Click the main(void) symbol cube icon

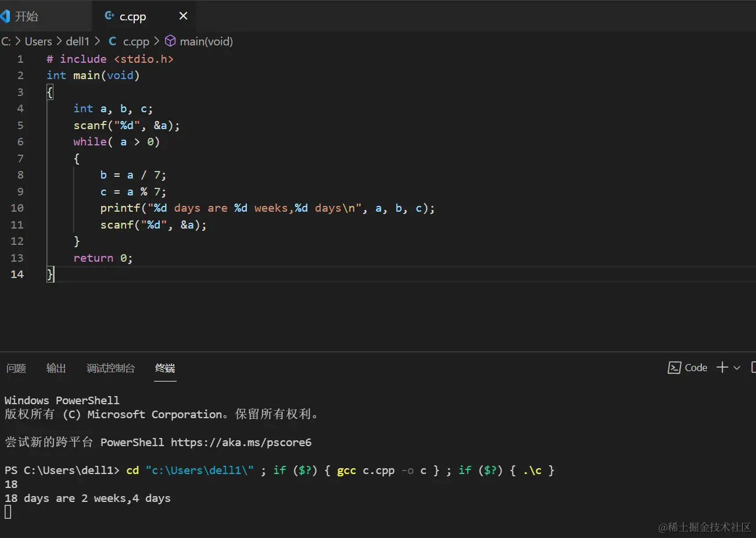(170, 41)
